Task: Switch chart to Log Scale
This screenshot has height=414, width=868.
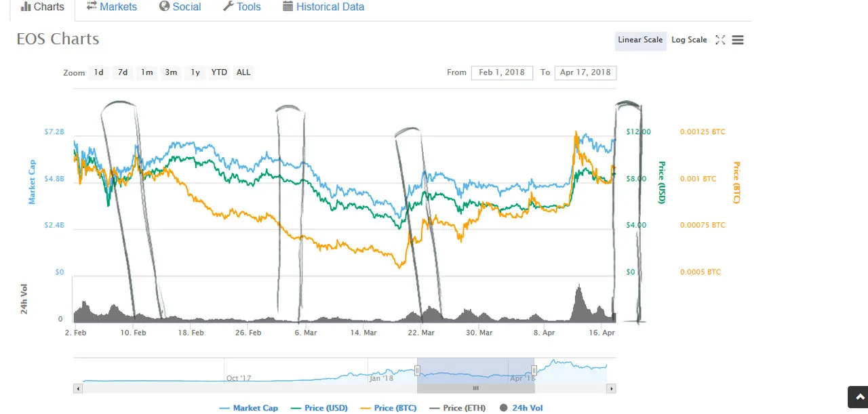Action: click(689, 40)
